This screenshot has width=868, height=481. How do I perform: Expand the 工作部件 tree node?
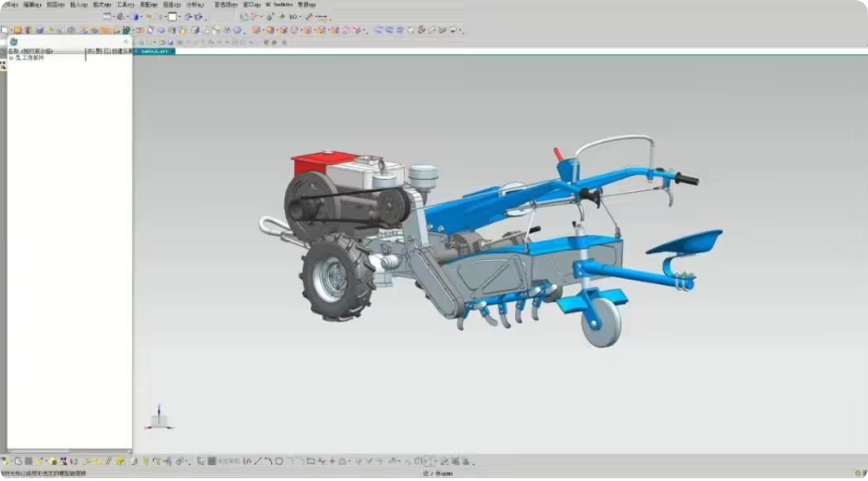[x=11, y=58]
